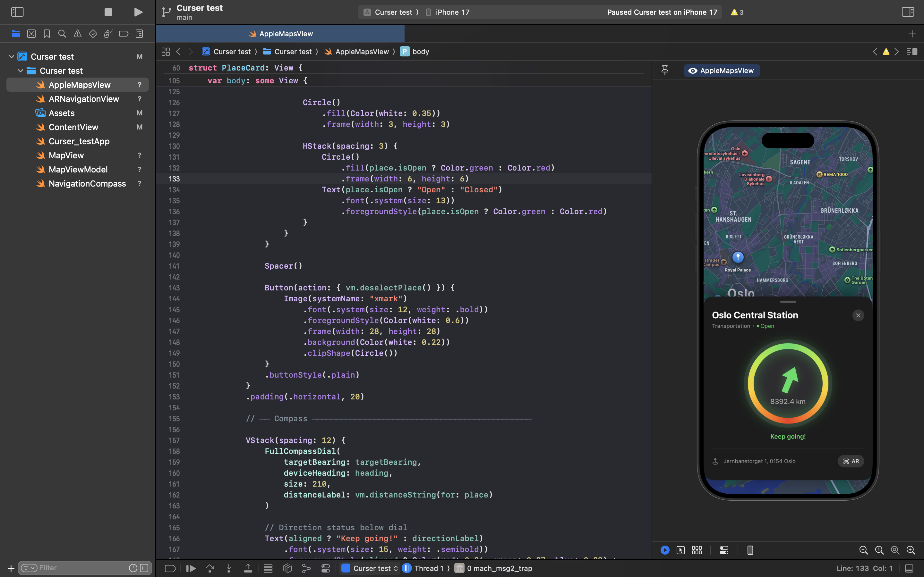Collapse the Curser test project folder
The height and width of the screenshot is (577, 924).
coord(12,56)
